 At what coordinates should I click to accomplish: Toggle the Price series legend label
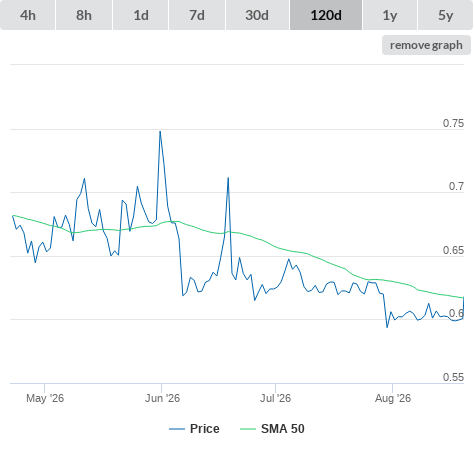click(205, 429)
